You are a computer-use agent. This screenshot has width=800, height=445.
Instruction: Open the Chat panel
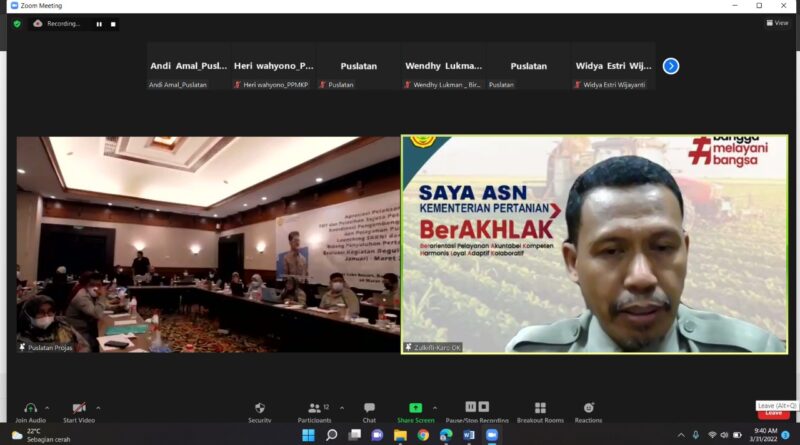pos(369,408)
